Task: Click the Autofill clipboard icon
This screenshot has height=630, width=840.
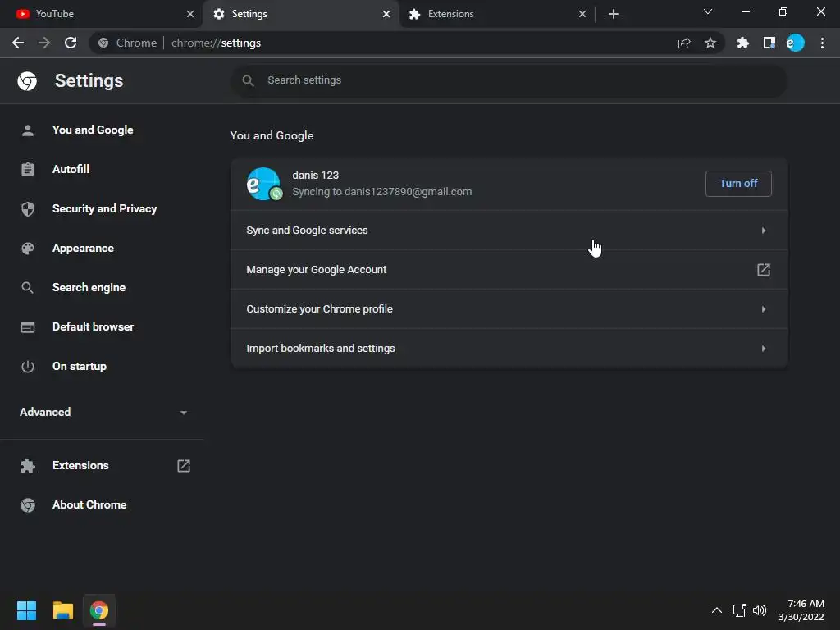Action: coord(28,169)
